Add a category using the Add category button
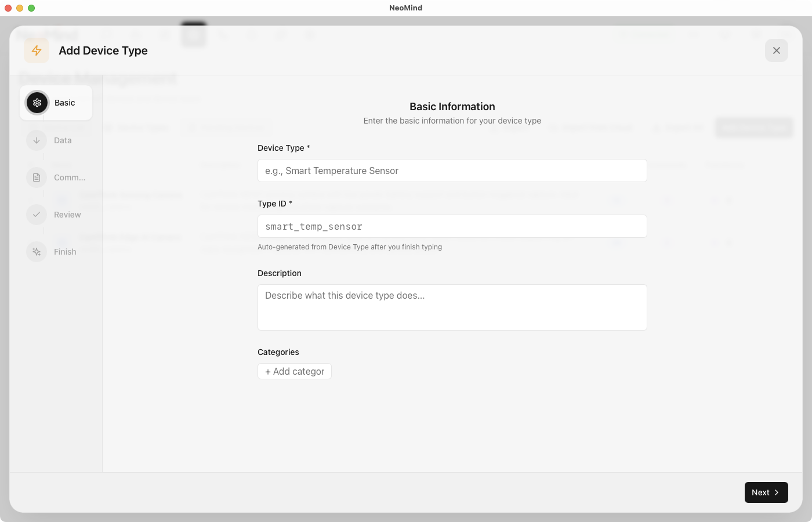 294,371
